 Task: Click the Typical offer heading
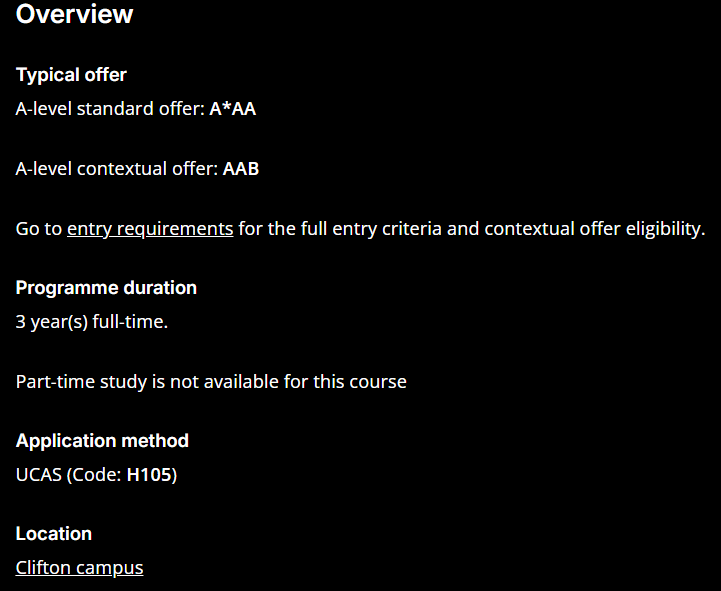coord(71,75)
